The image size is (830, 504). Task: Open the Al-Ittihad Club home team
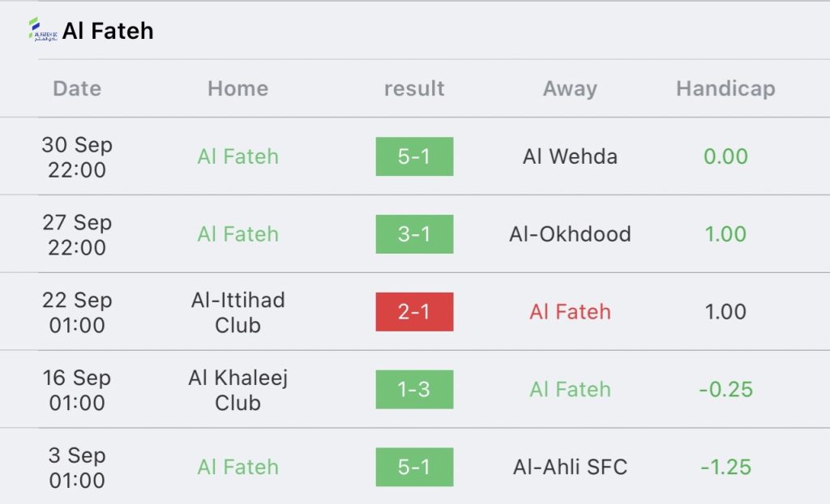[x=238, y=312]
